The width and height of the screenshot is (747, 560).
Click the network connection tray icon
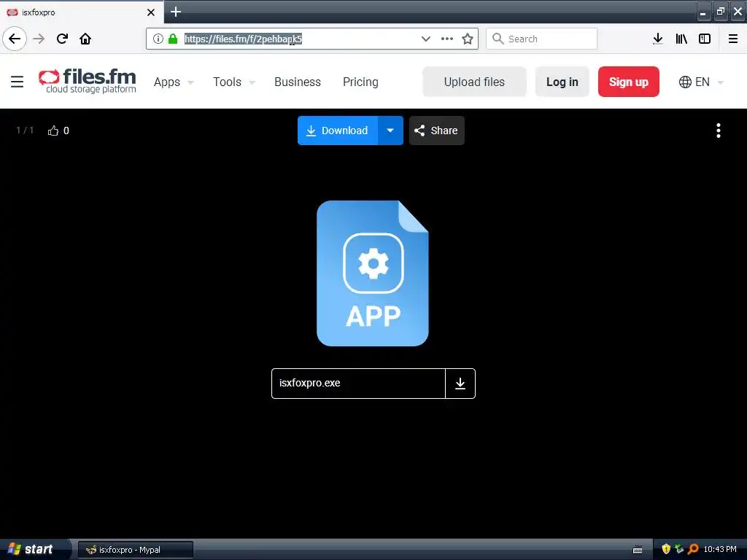[679, 549]
